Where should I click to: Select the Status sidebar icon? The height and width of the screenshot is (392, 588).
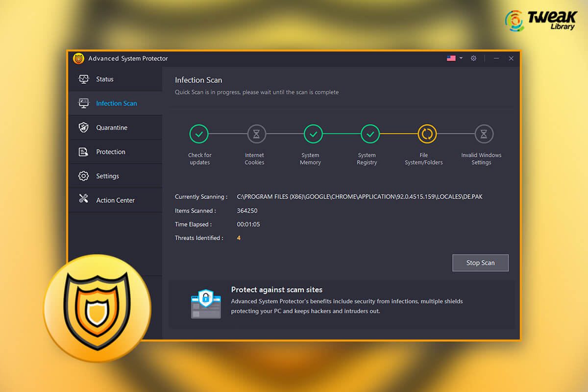[83, 79]
